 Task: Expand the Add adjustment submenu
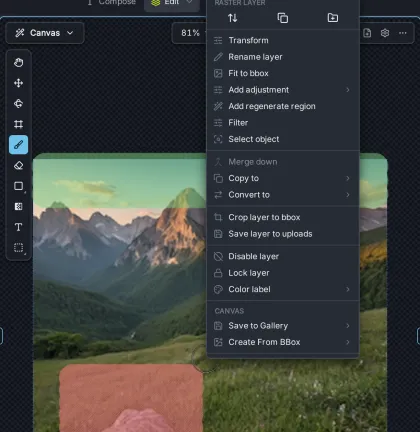point(283,90)
